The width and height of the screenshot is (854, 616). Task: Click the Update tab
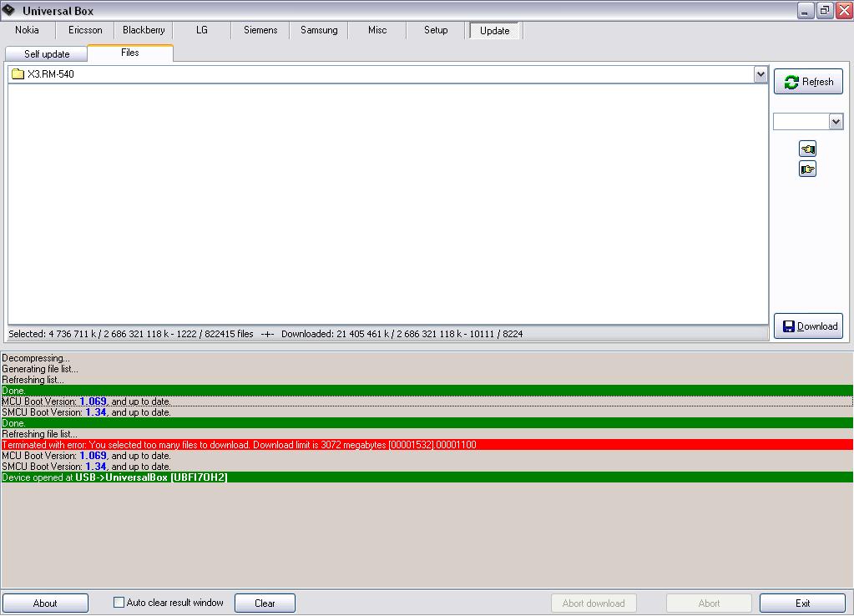494,31
